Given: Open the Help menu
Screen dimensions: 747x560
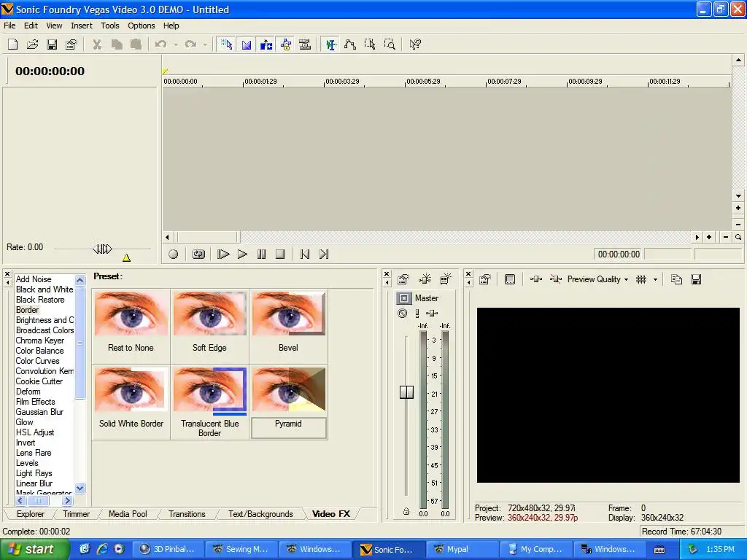Looking at the screenshot, I should (x=171, y=26).
